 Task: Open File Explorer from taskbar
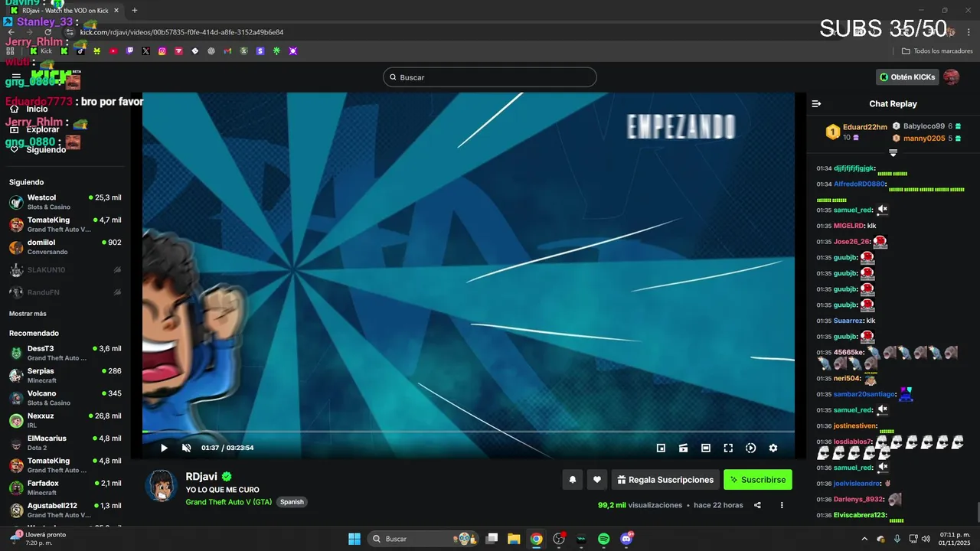514,539
